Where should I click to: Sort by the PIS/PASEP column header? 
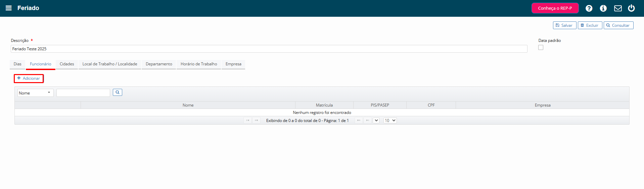click(x=380, y=105)
